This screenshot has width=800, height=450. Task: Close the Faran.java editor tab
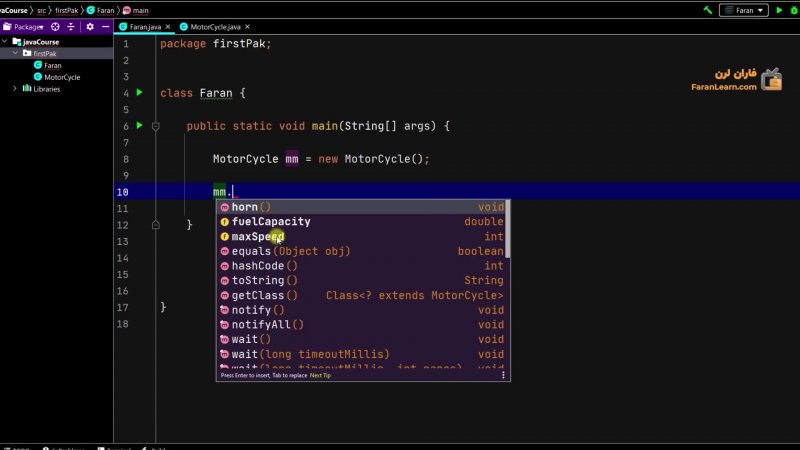(x=167, y=27)
